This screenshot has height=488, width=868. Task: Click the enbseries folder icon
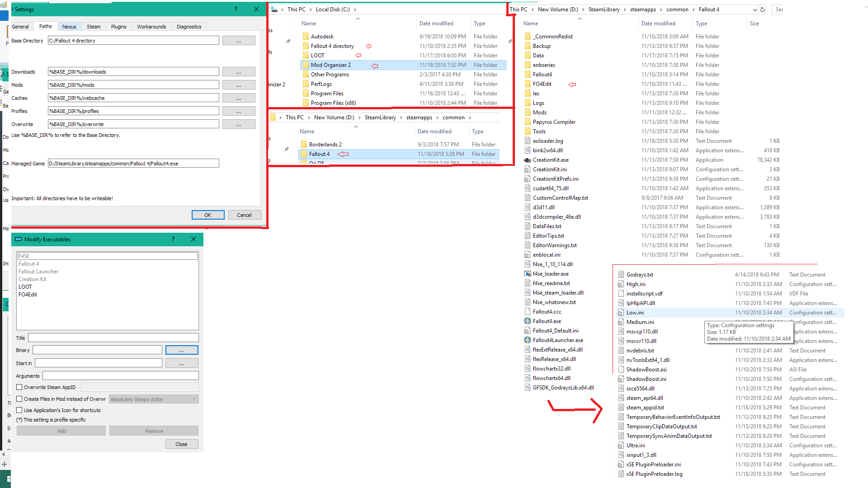click(527, 65)
